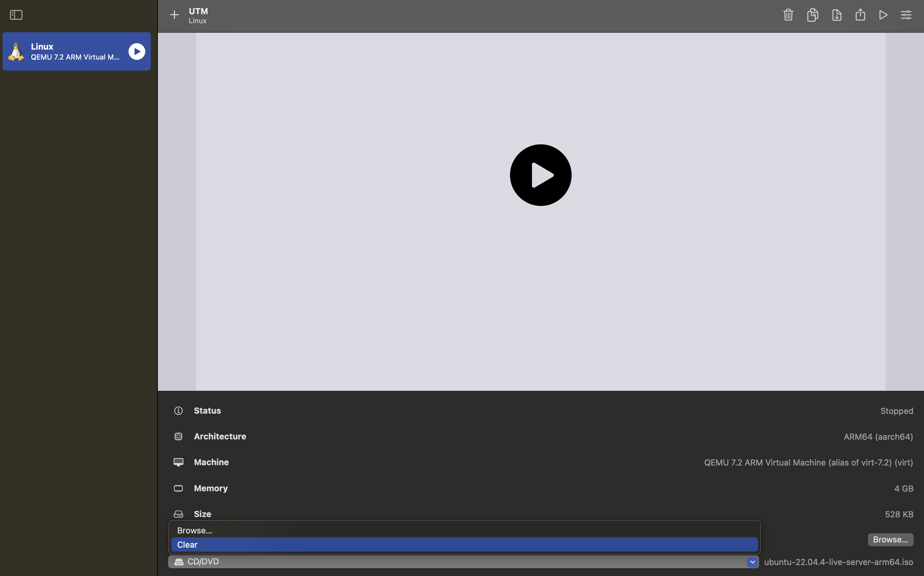Click the large center play button

tap(541, 175)
